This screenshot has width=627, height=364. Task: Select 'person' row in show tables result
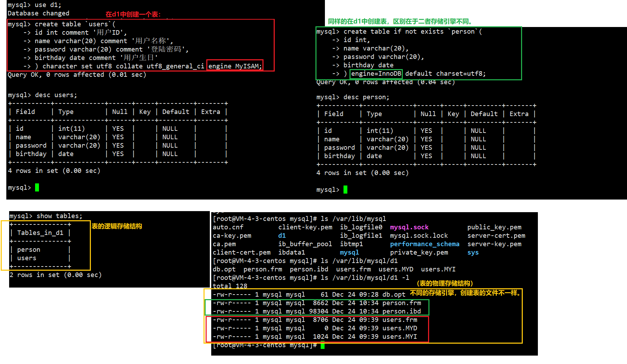pos(29,250)
